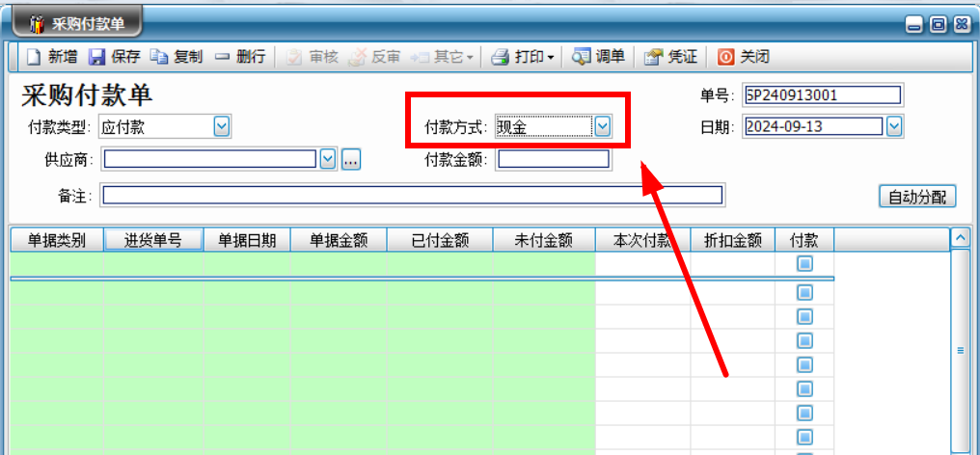Screen dimensions: 980x455
Task: Click the 本次付款 column header
Action: (642, 240)
